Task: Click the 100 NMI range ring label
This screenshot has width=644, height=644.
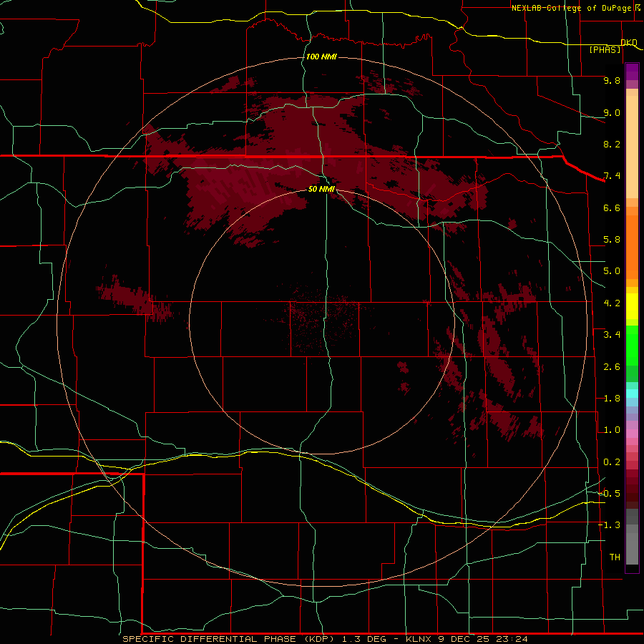Action: click(321, 57)
